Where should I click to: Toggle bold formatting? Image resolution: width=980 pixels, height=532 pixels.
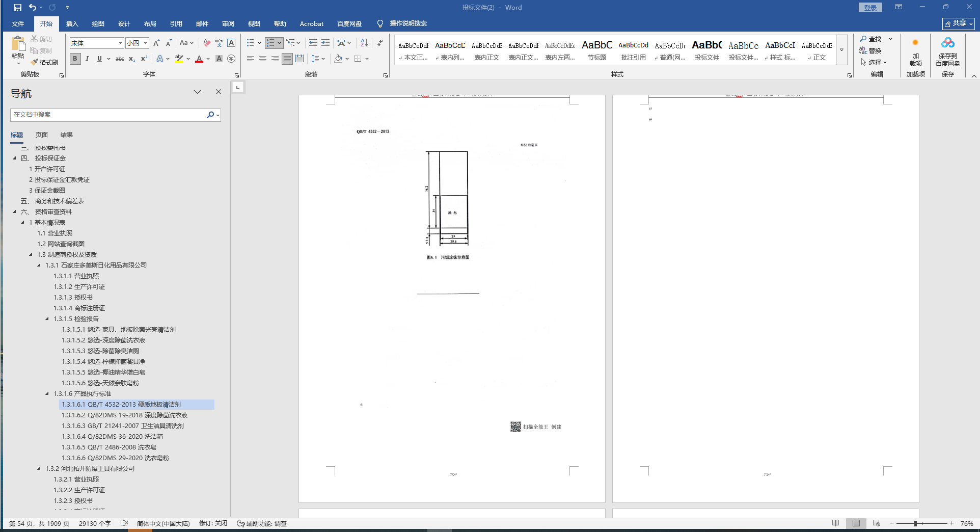tap(75, 59)
